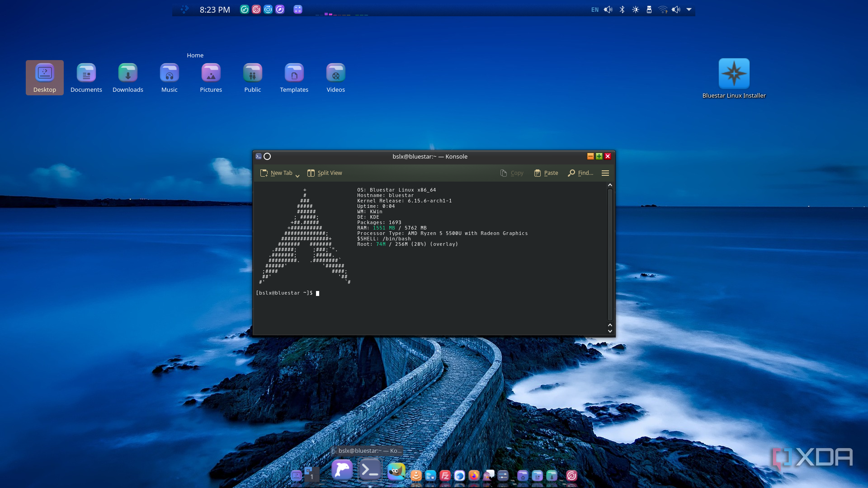Launch Firefox from the dock
The image size is (868, 488).
474,475
